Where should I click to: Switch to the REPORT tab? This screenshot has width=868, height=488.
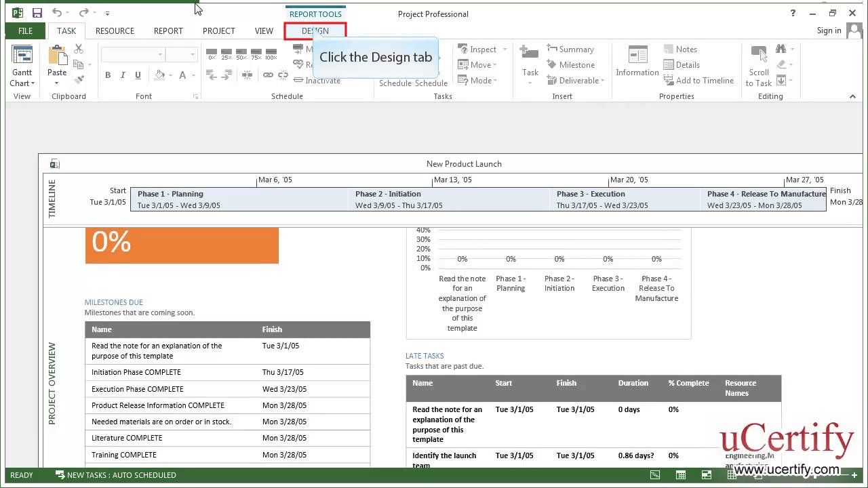point(168,30)
